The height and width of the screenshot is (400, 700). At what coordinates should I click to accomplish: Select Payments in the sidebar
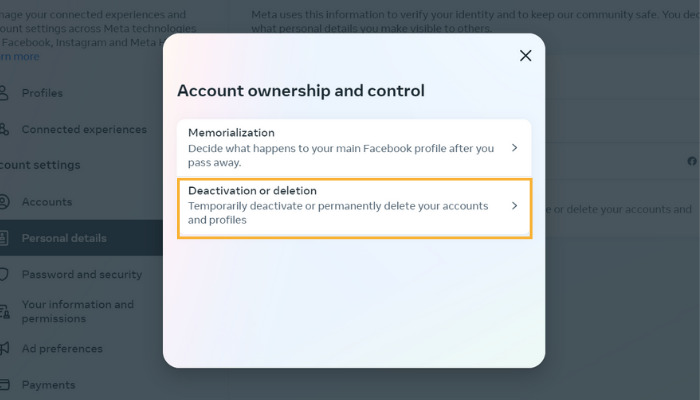(48, 384)
